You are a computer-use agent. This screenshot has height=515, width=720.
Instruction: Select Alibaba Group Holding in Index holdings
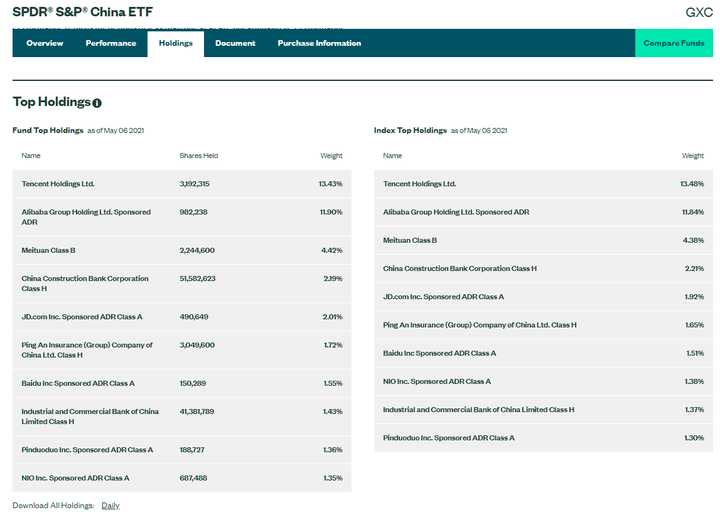[x=456, y=212]
